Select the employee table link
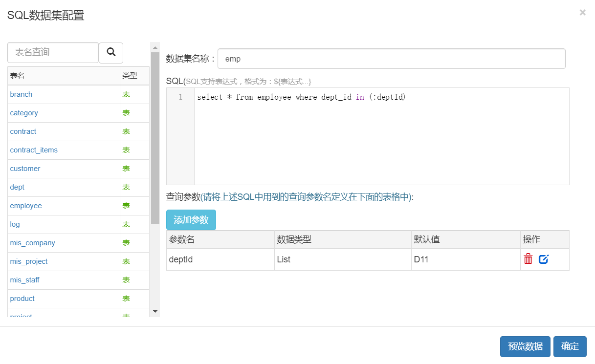The width and height of the screenshot is (595, 364). click(26, 206)
